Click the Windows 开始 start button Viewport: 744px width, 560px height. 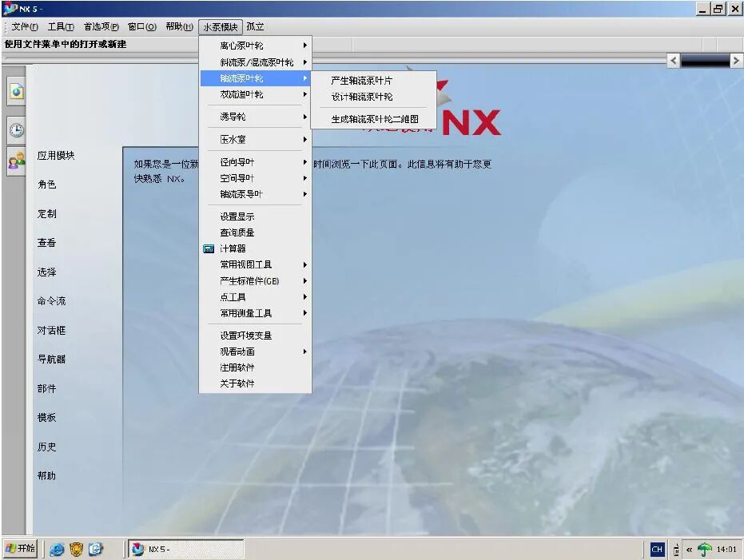(x=20, y=549)
